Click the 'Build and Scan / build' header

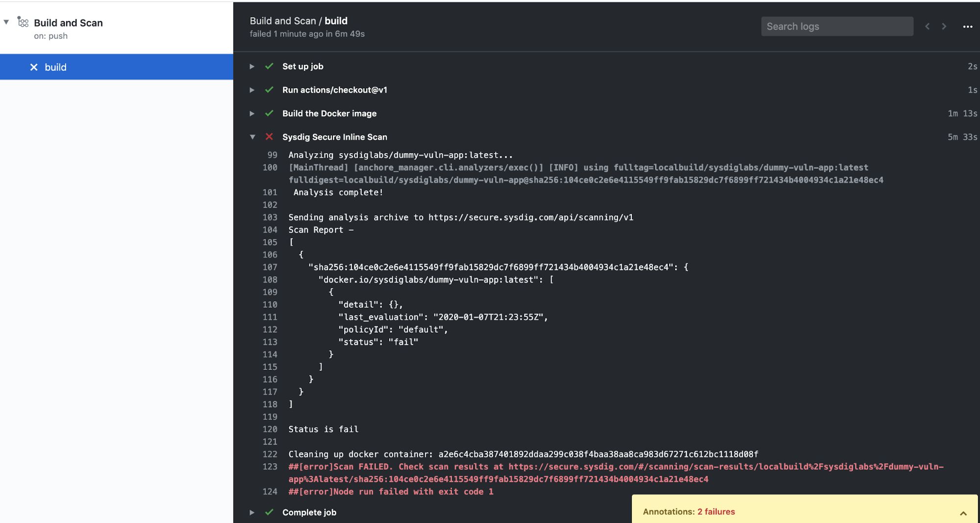(x=299, y=21)
